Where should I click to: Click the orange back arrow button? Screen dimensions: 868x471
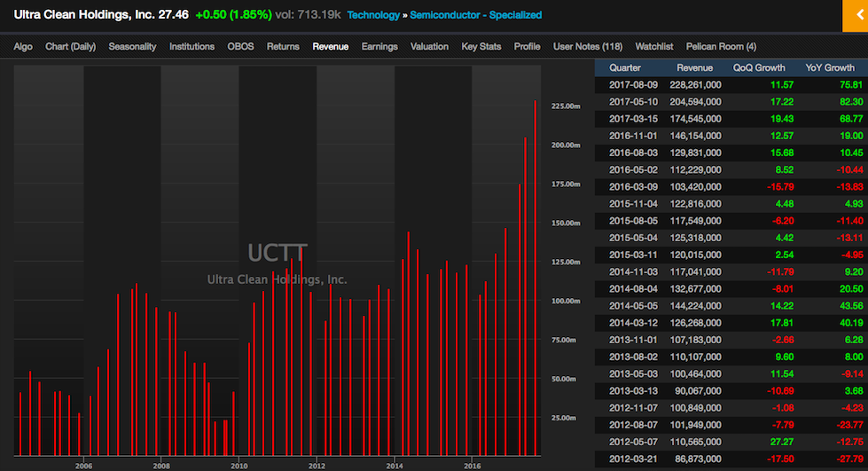click(x=856, y=15)
